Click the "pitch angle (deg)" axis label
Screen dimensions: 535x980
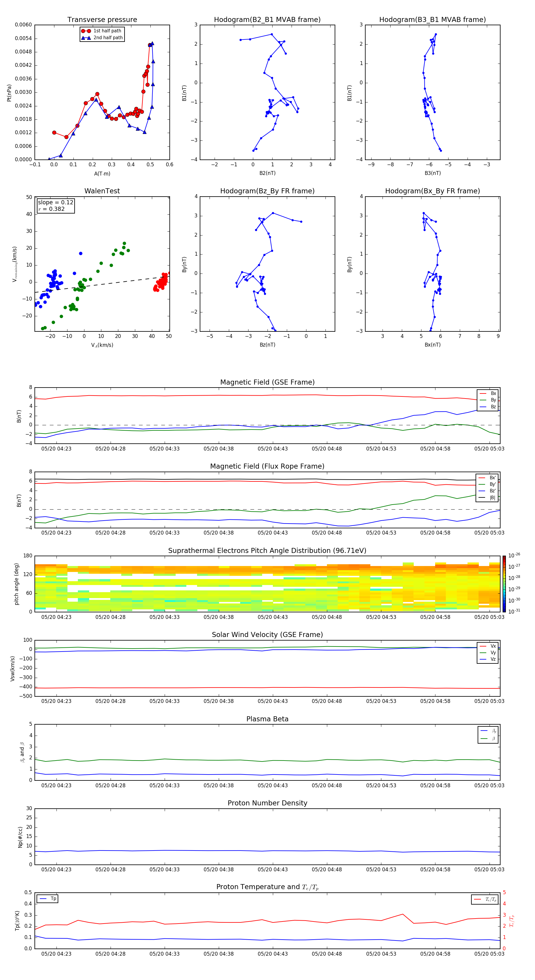[x=16, y=584]
